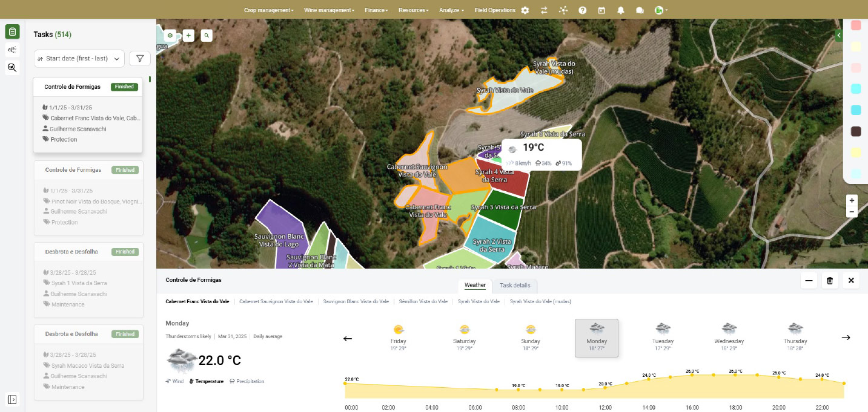Select Sauvignon Blanc Vista do Vale plot tab

[356, 301]
